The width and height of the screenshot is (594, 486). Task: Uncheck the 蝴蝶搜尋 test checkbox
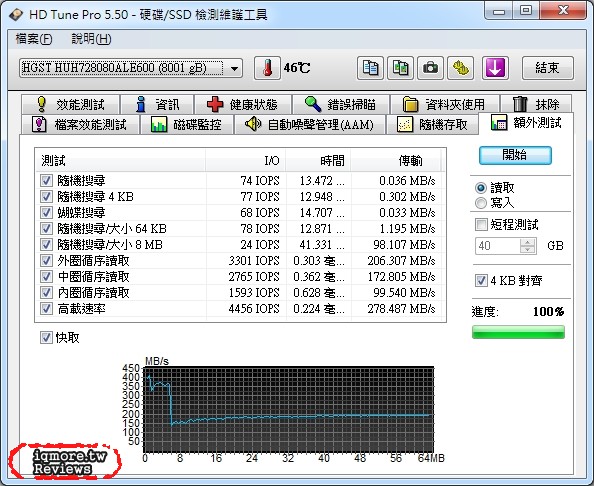[46, 213]
